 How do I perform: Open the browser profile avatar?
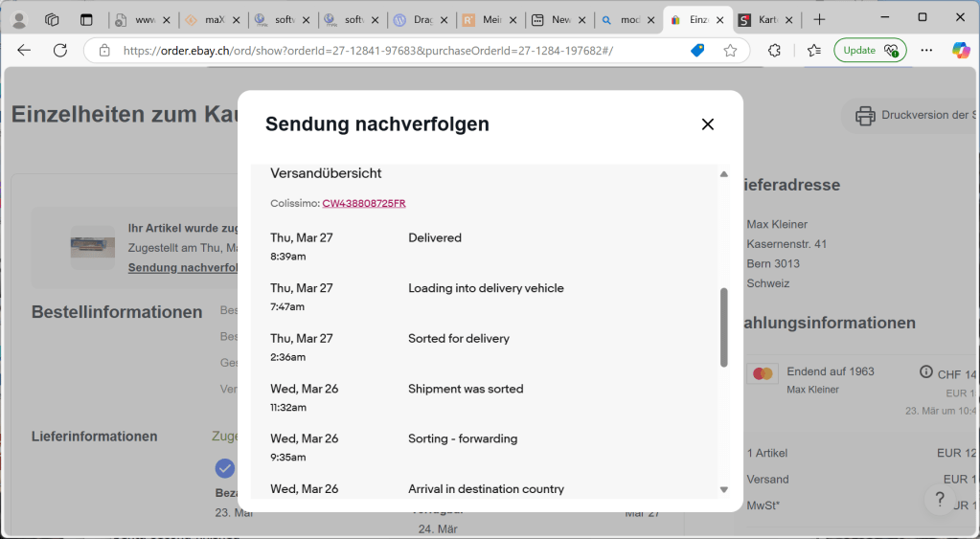point(18,19)
